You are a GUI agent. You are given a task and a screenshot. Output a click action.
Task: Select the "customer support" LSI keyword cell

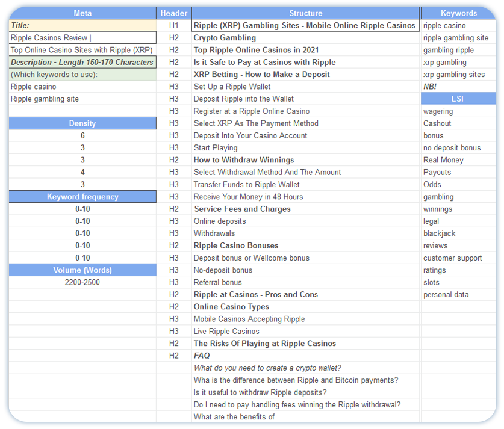tap(458, 258)
